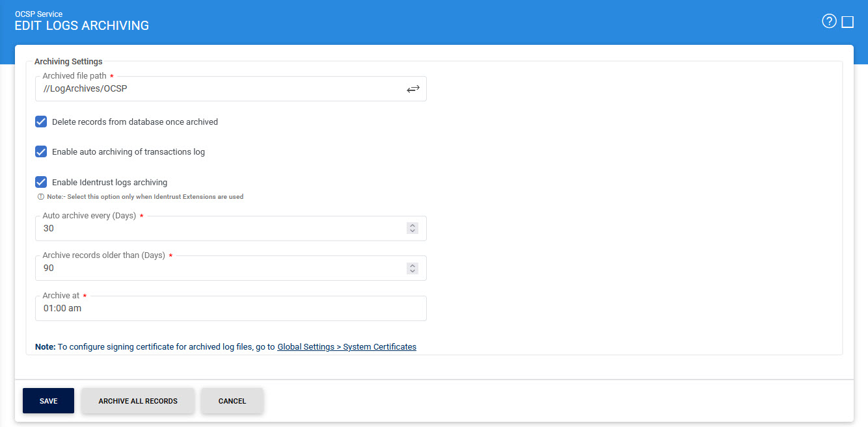The height and width of the screenshot is (427, 868).
Task: Click Archive All Records button
Action: pyautogui.click(x=138, y=401)
